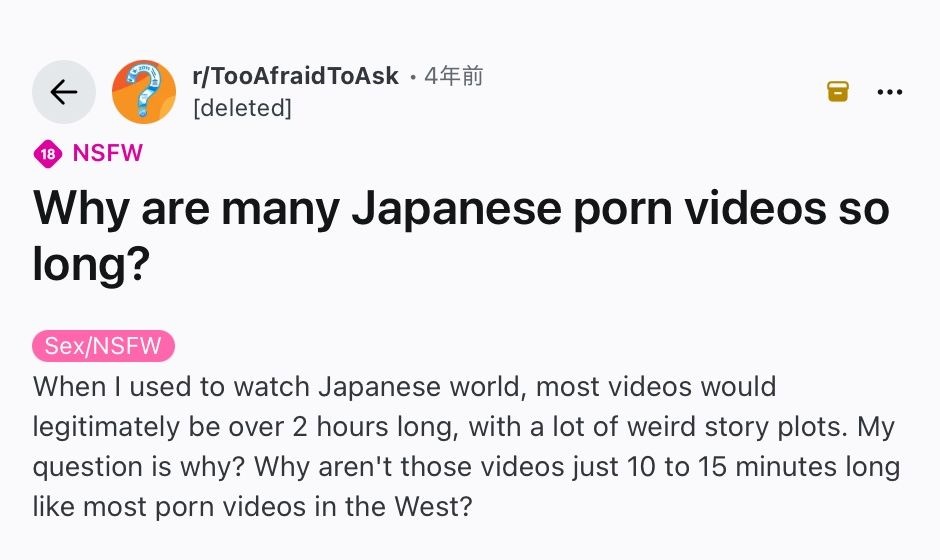Click the yellow archived post icon

pos(837,92)
